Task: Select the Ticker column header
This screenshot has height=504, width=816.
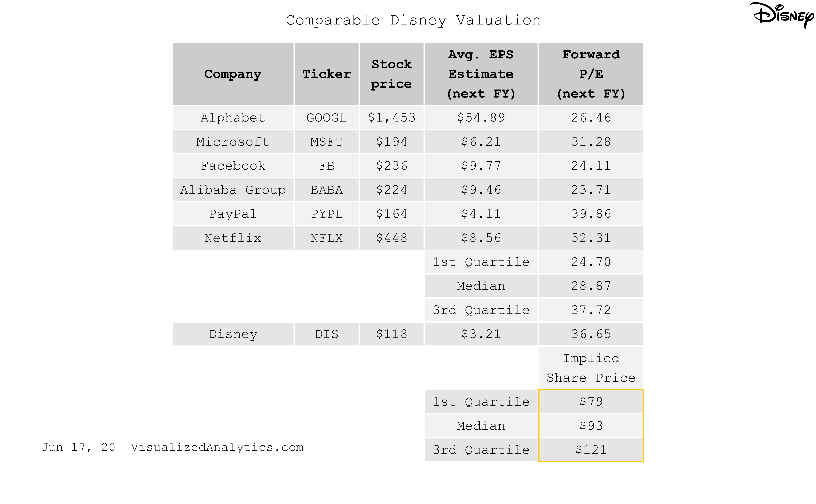Action: [326, 74]
